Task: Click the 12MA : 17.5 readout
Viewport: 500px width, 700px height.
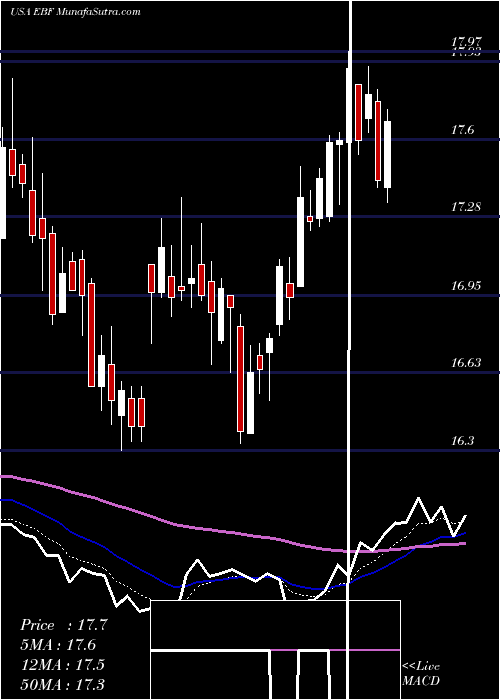Action: tap(62, 664)
